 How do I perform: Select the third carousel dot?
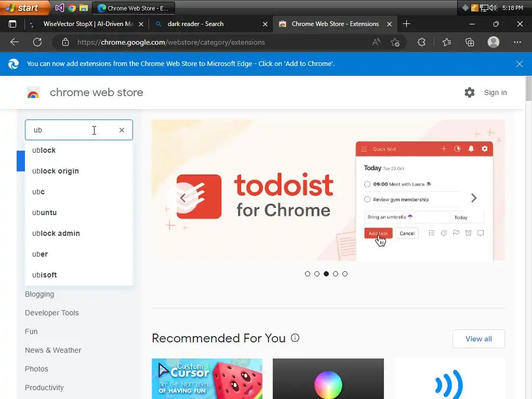(x=326, y=274)
